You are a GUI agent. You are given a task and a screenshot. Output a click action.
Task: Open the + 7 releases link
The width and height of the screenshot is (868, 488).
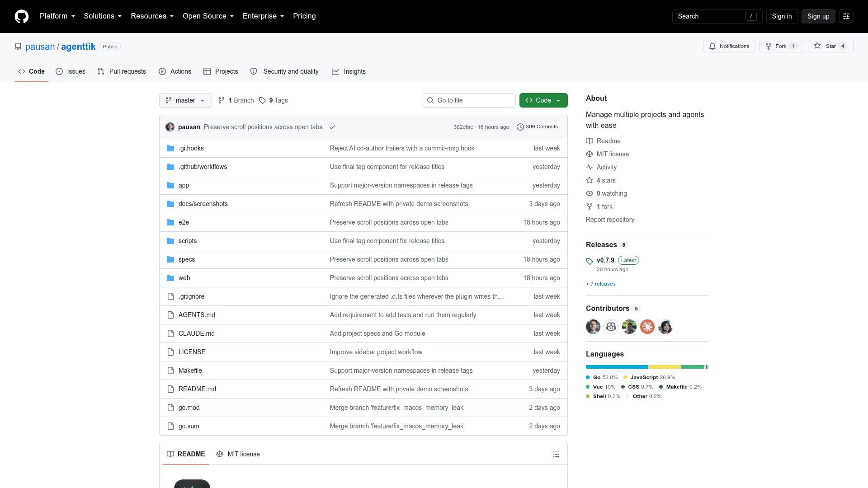(x=601, y=284)
